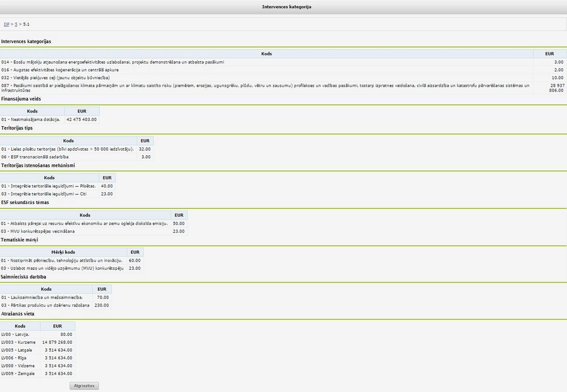Click the 01 - Neatmaksājama dotācija row

pos(50,119)
